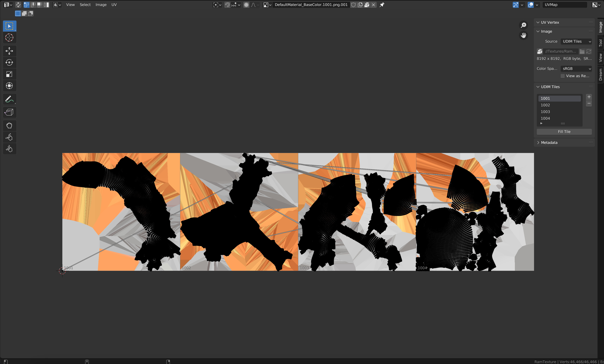Open the Image menu

tap(101, 5)
